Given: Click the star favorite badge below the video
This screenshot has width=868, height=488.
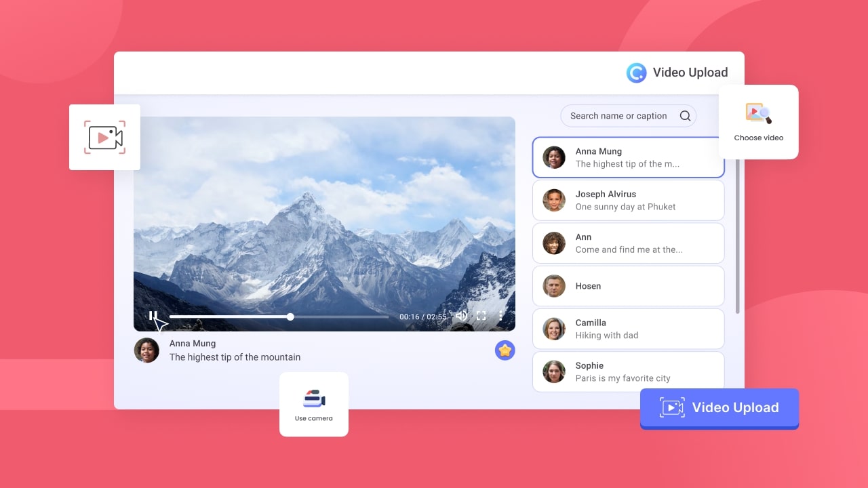Looking at the screenshot, I should [x=505, y=350].
